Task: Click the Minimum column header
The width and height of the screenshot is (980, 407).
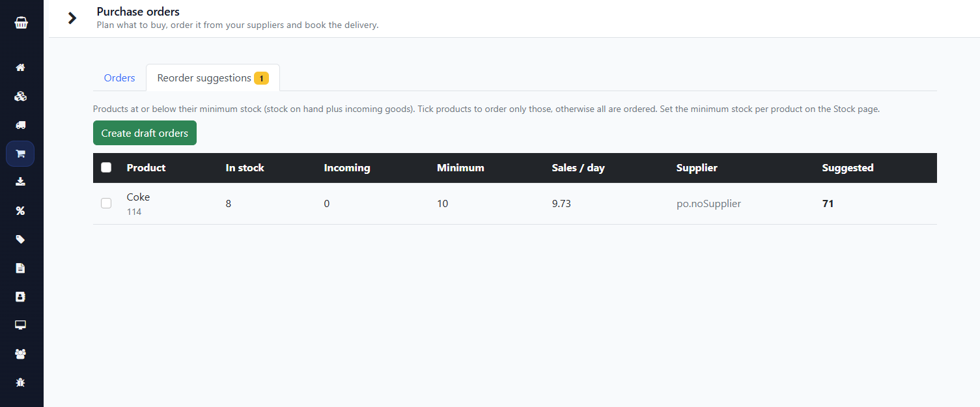Action: point(460,167)
